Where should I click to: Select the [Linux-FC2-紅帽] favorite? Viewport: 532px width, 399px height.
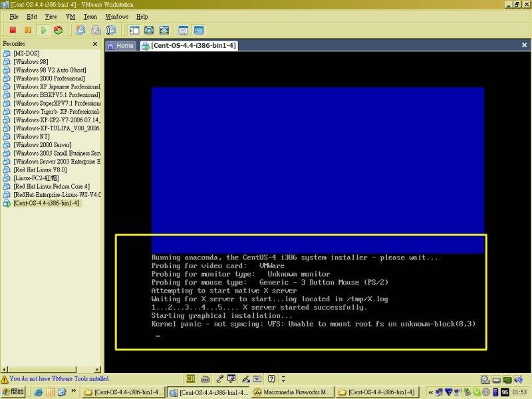point(31,178)
